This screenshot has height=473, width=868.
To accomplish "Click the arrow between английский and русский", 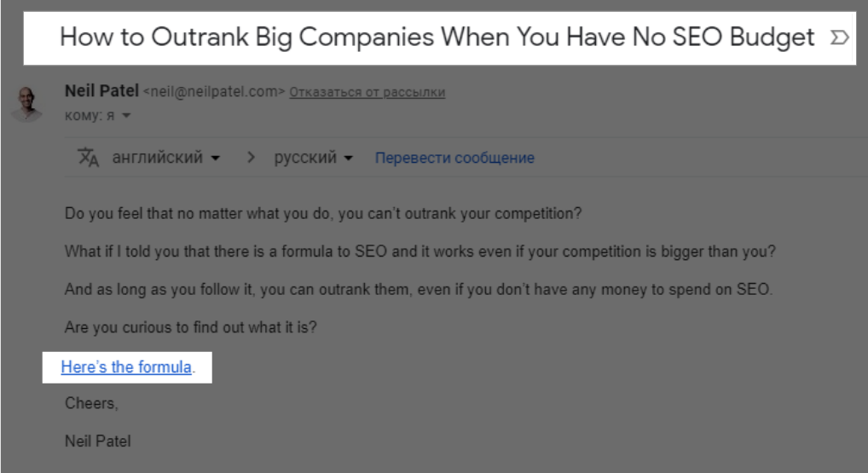I will (251, 158).
